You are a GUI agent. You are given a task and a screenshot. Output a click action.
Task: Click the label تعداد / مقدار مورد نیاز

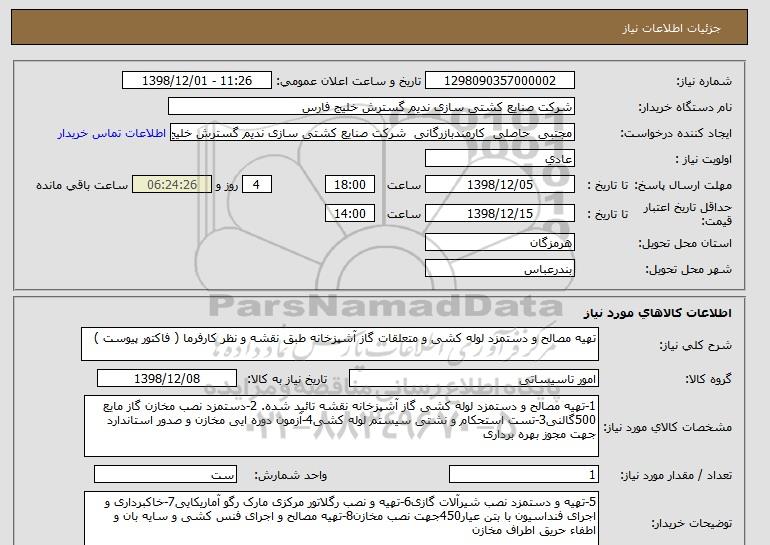(x=676, y=475)
